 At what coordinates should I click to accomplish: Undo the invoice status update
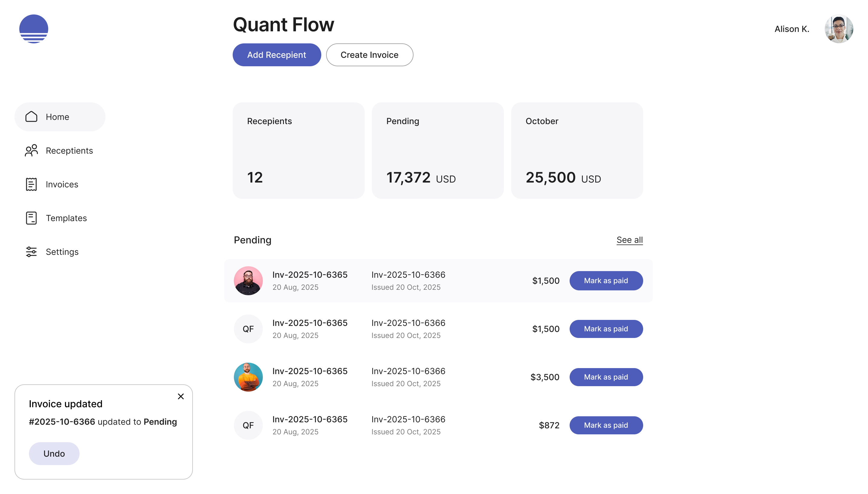pyautogui.click(x=54, y=453)
